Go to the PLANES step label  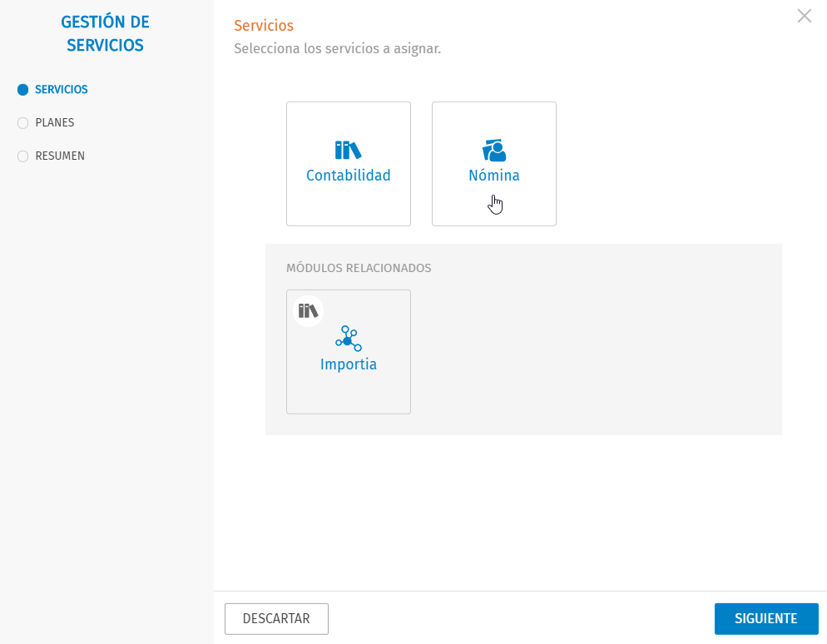[x=55, y=123]
